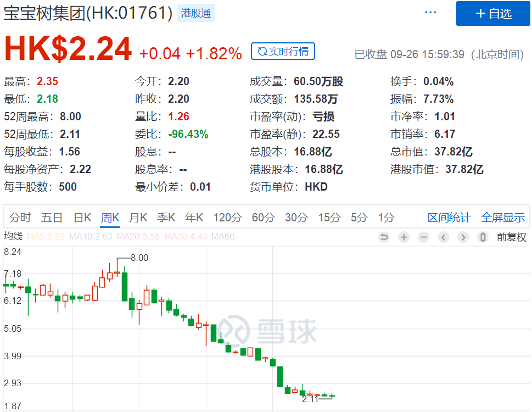Toggle the MA10:2.63 moving average legend

point(91,236)
